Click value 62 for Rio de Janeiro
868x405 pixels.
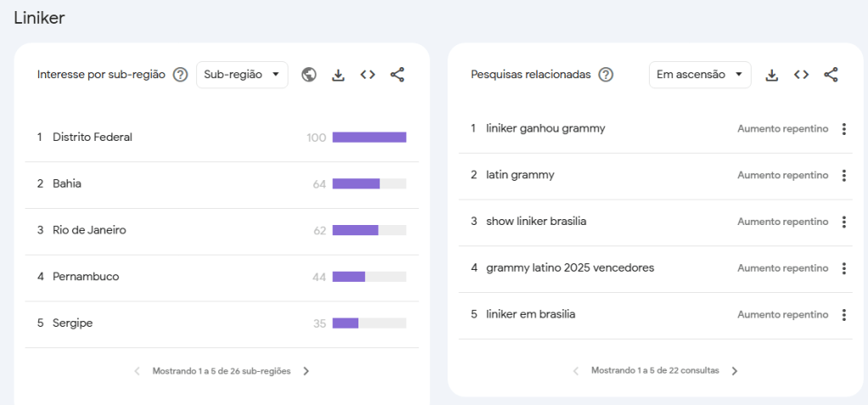pos(319,231)
